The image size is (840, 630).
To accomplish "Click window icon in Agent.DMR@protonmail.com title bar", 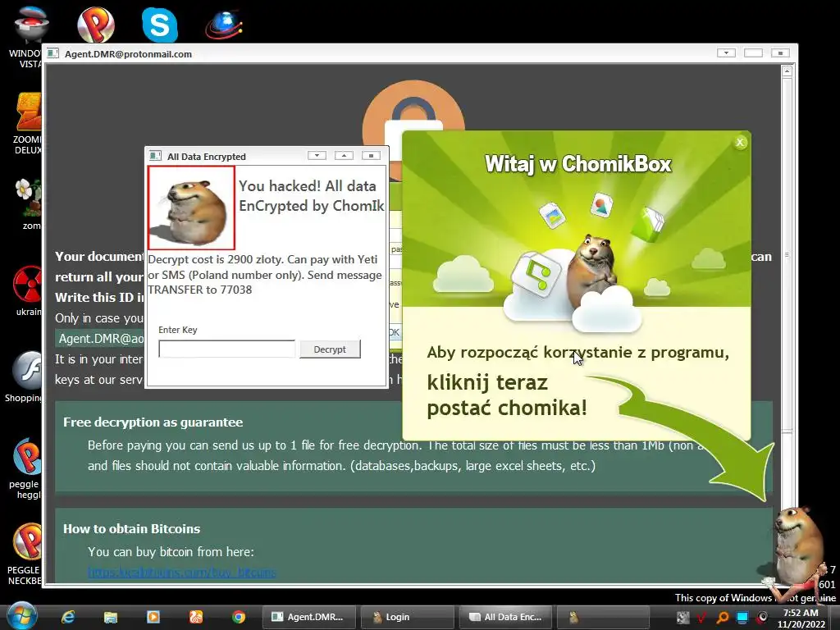I will coord(52,53).
